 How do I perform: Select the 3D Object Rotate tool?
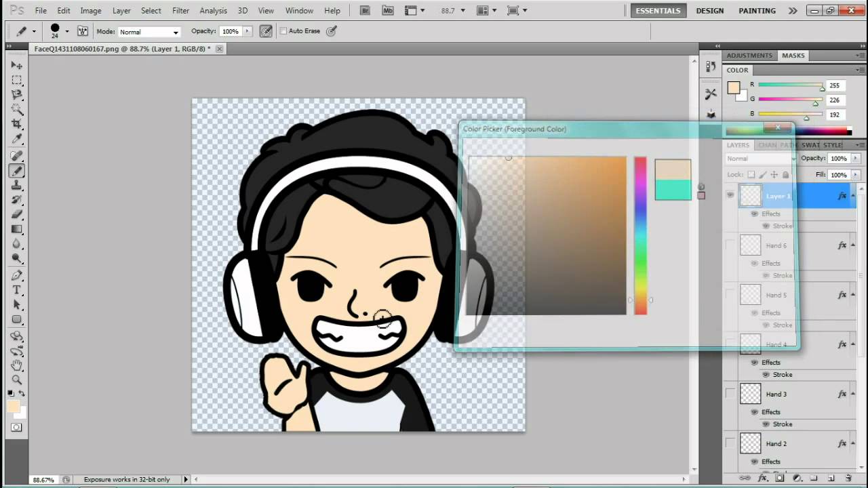tap(17, 336)
